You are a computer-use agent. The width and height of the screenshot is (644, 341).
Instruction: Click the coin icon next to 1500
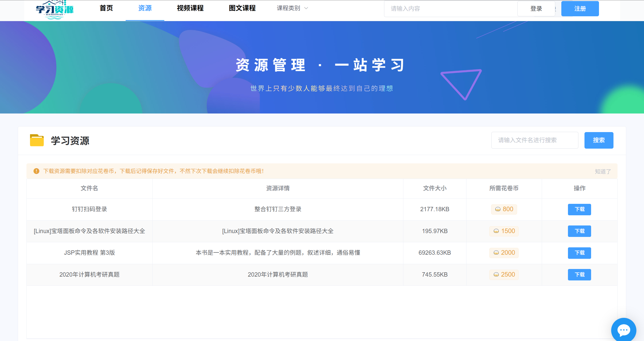tap(496, 231)
